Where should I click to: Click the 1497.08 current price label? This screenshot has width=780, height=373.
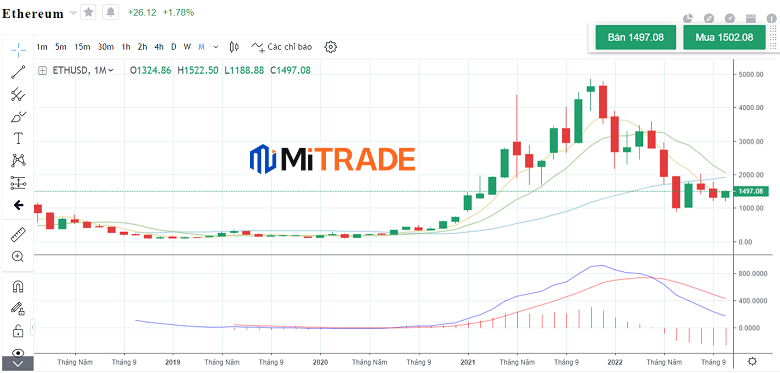coord(751,191)
